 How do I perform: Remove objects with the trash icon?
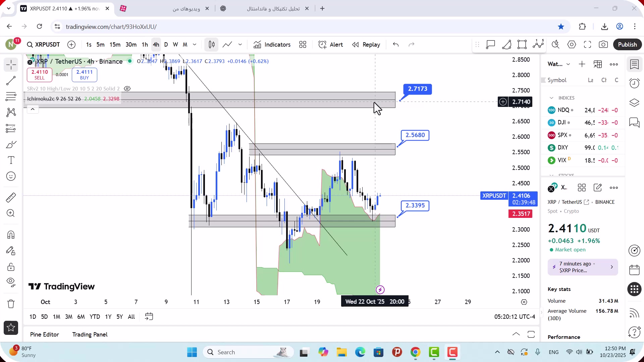[11, 304]
